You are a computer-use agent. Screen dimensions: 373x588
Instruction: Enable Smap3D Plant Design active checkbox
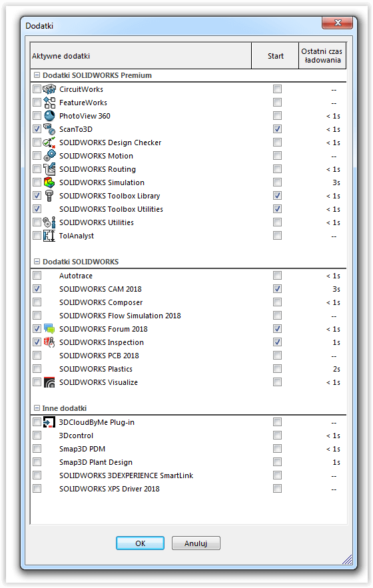click(x=37, y=462)
